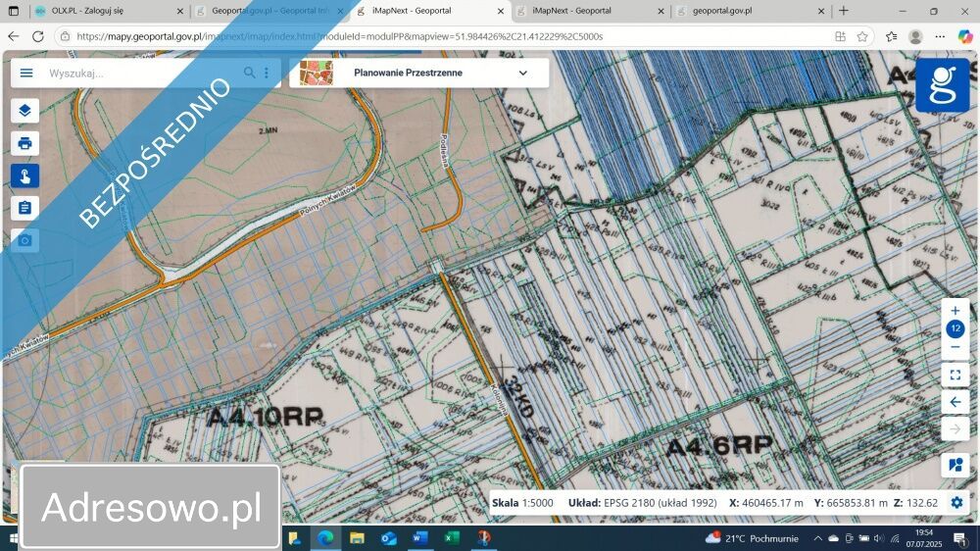The width and height of the screenshot is (980, 551).
Task: Close the active iMapNext - Geoportal tab
Action: click(x=501, y=11)
